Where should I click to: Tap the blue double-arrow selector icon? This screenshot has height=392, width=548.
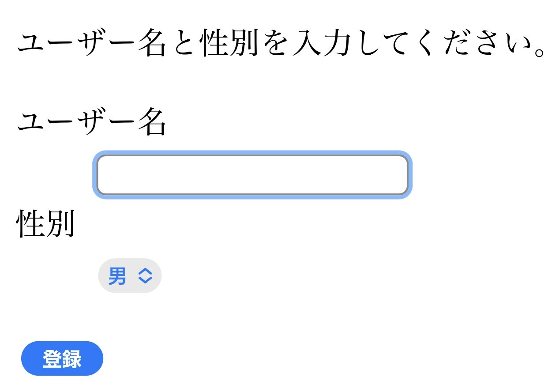[145, 276]
